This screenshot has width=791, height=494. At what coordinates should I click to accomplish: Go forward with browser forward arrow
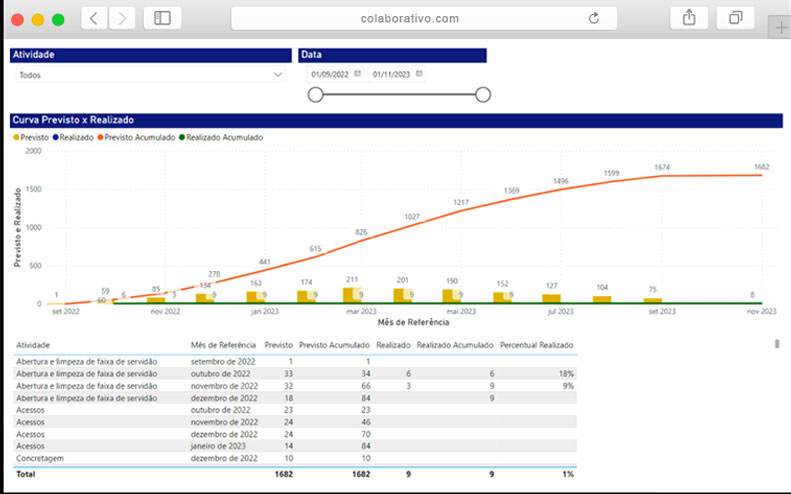click(122, 19)
